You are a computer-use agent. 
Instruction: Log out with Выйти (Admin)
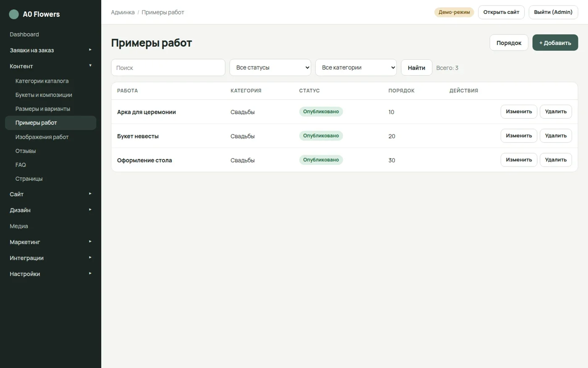553,12
